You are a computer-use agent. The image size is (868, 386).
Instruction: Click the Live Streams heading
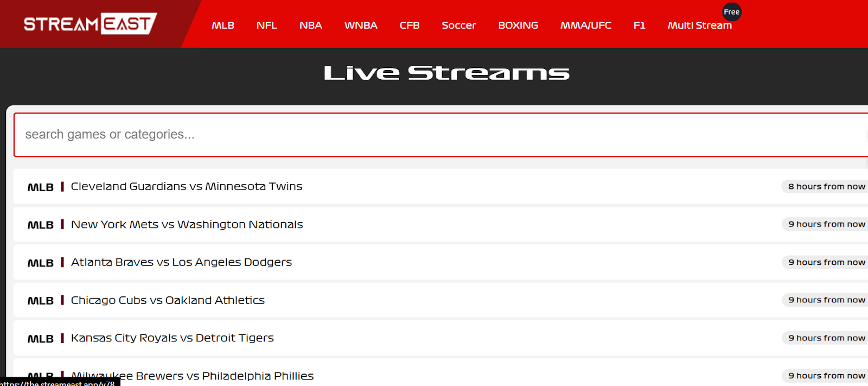(446, 73)
